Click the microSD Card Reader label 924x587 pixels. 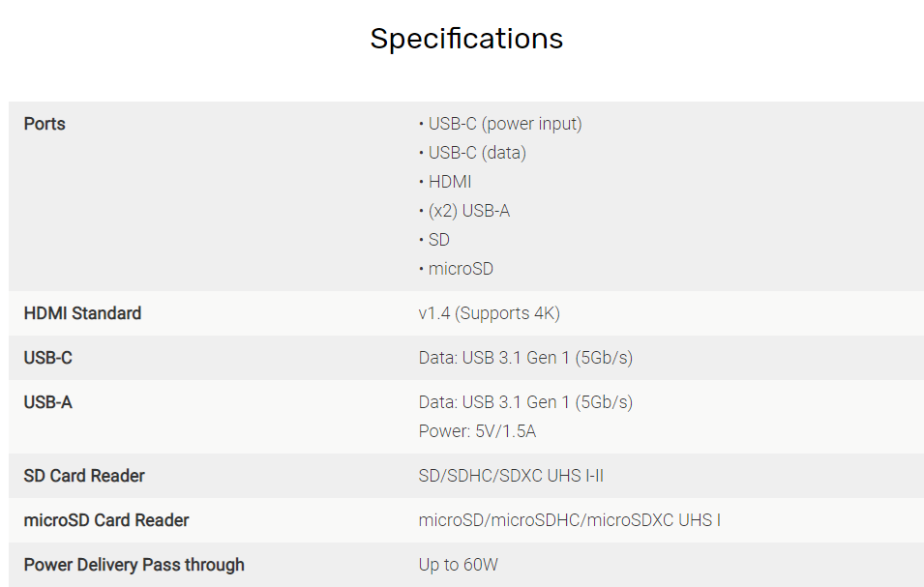tap(106, 520)
